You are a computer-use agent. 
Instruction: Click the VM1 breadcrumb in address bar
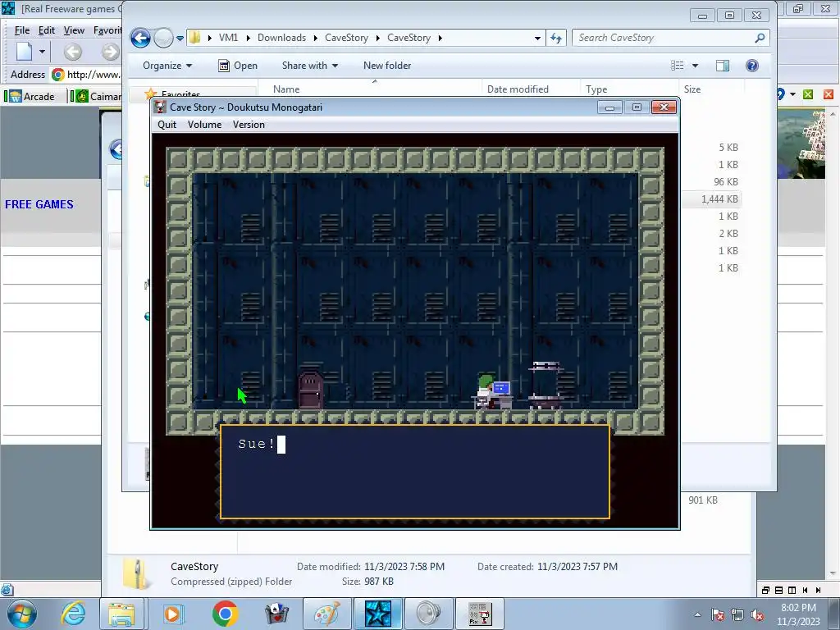coord(228,38)
